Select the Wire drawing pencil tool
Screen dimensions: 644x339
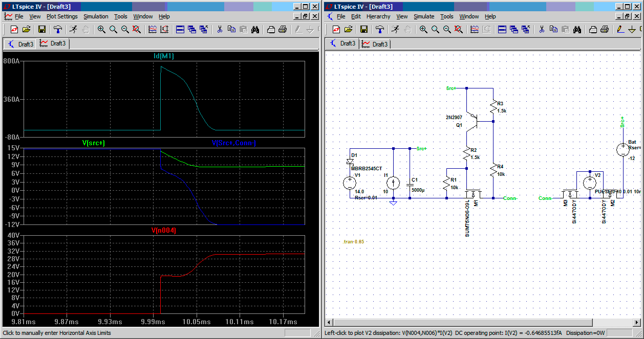(620, 29)
